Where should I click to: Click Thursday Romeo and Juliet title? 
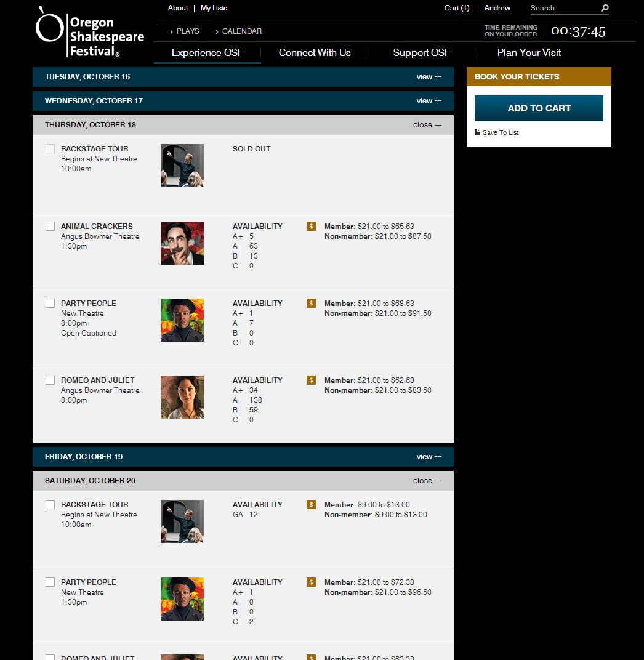point(98,380)
